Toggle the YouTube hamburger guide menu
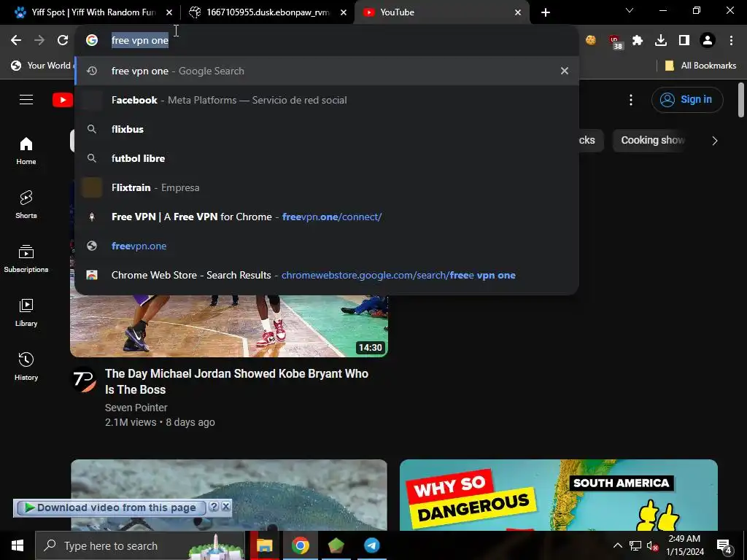The image size is (747, 560). [26, 99]
